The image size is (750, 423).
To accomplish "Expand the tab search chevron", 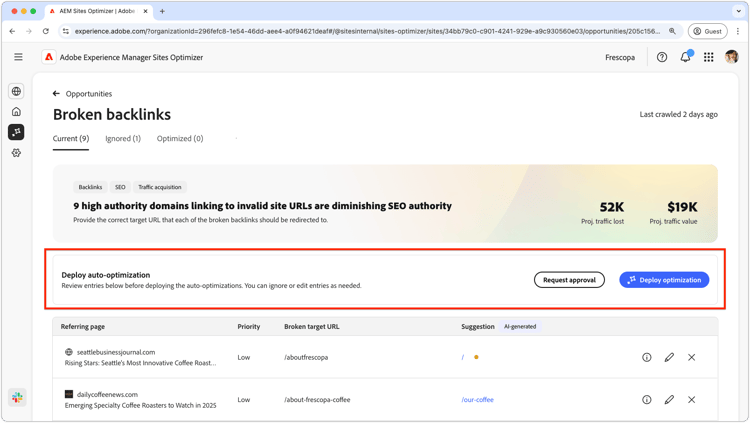I will coord(739,11).
